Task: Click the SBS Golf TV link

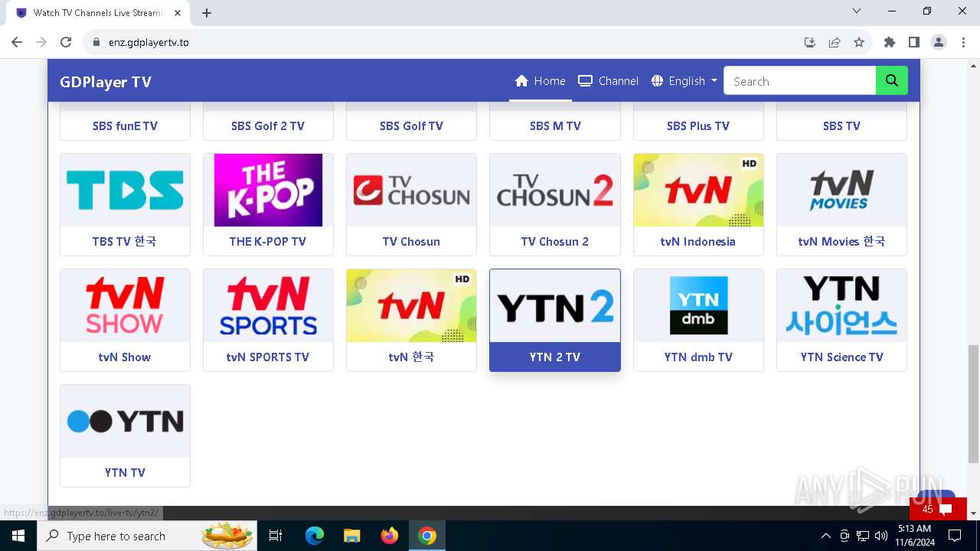Action: pos(411,126)
